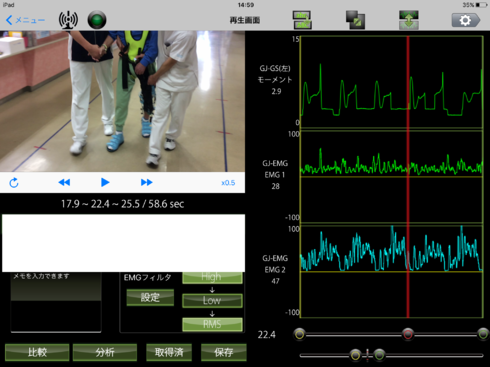This screenshot has width=490, height=367.
Task: Tap the EMG 2 cyan waveform chart
Action: [x=392, y=271]
